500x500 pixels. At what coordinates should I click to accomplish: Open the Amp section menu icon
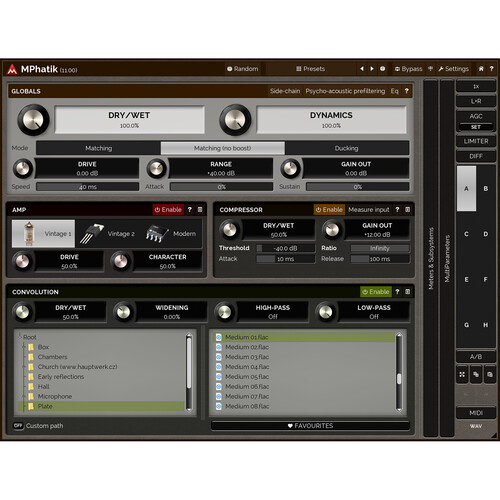click(200, 210)
